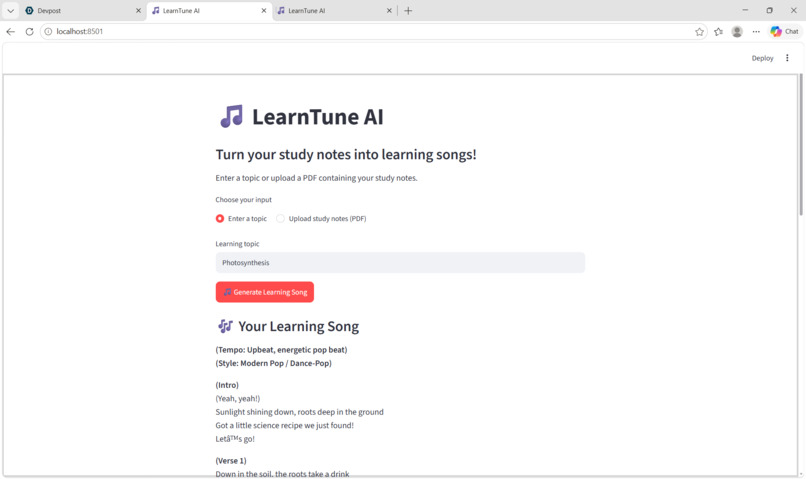View site information icon in address bar
This screenshot has width=806, height=479.
click(48, 31)
